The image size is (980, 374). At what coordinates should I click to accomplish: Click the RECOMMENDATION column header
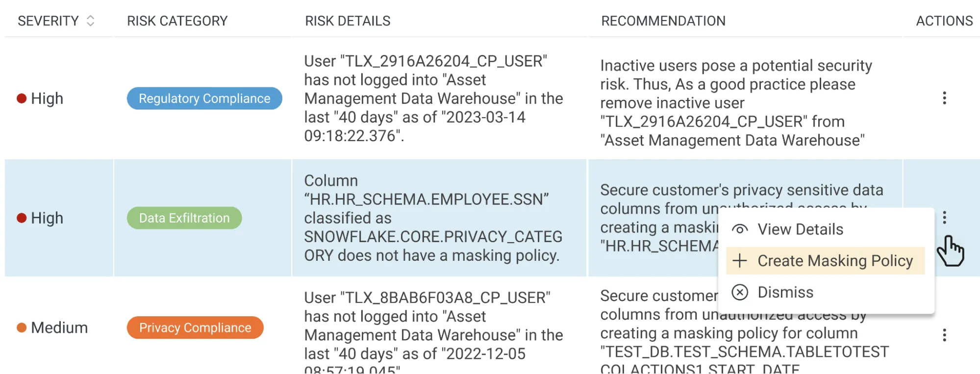(663, 21)
